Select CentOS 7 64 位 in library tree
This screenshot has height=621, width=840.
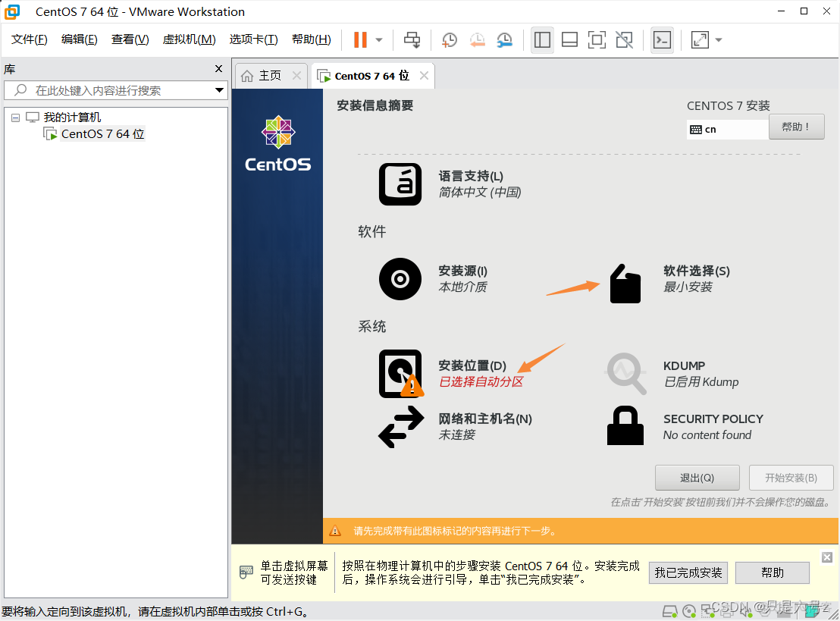tap(102, 134)
